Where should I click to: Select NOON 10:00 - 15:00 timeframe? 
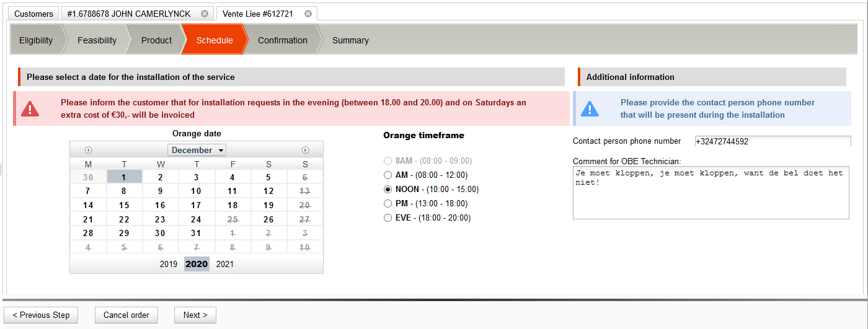click(x=388, y=190)
